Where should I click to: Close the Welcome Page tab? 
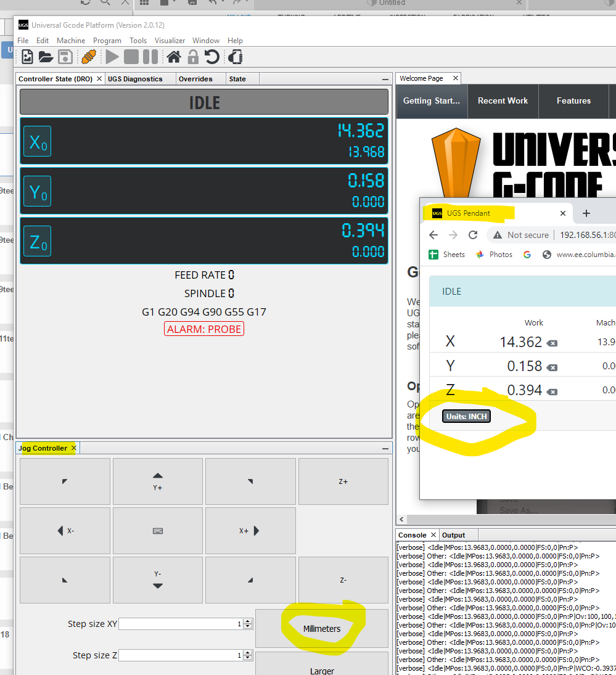[x=456, y=78]
